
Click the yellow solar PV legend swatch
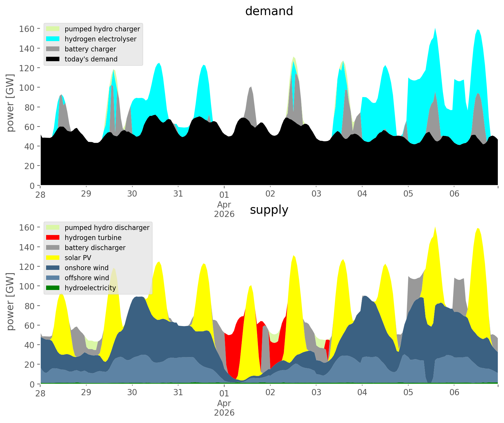click(x=53, y=258)
